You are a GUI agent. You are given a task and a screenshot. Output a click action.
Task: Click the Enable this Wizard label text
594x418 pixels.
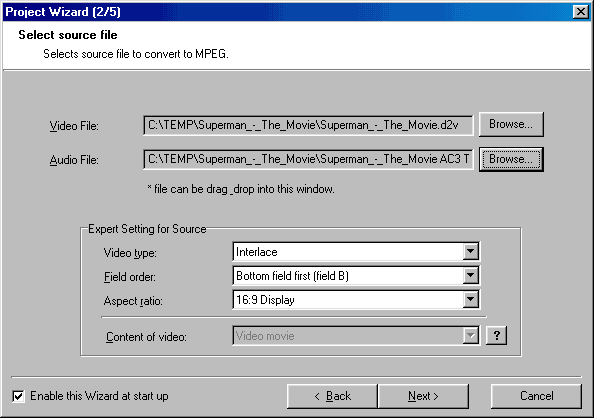[99, 396]
